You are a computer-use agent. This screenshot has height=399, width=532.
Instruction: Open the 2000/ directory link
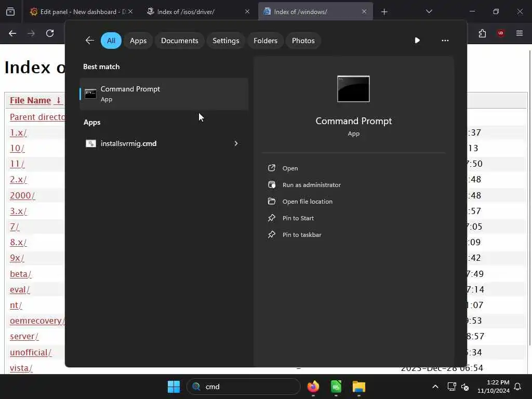(22, 195)
